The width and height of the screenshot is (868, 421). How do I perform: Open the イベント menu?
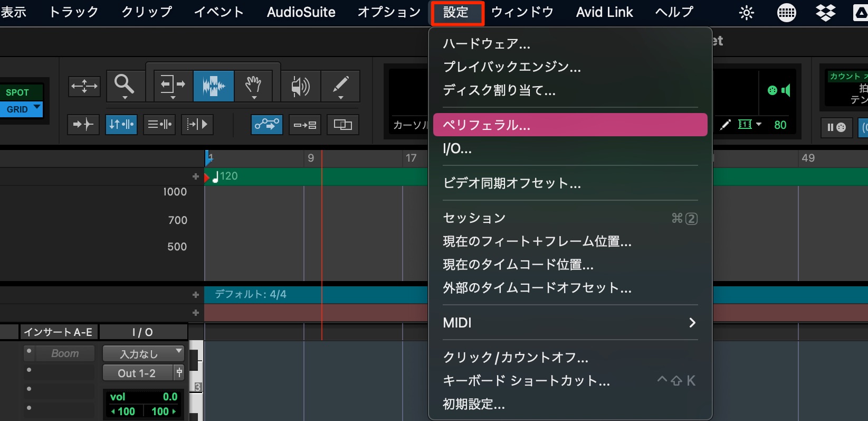(219, 12)
